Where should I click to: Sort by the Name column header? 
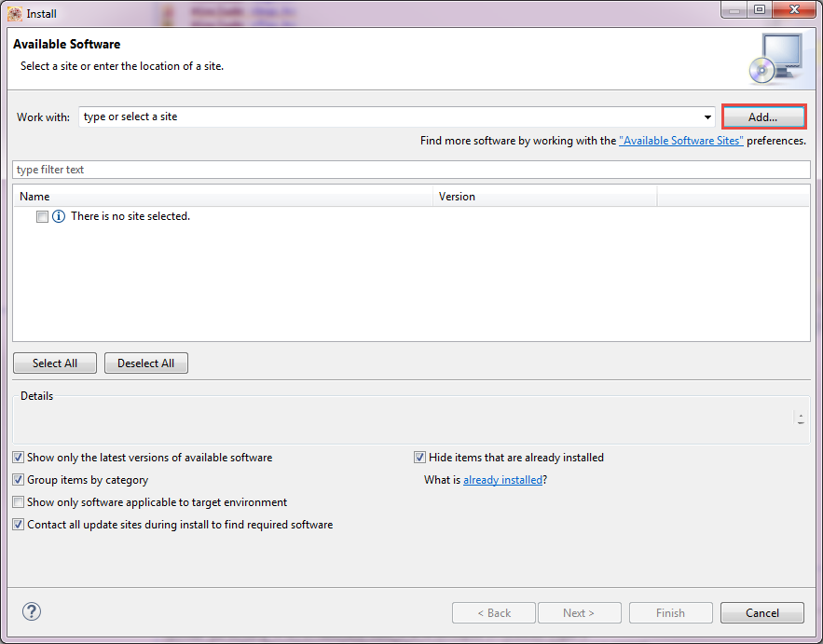(223, 197)
